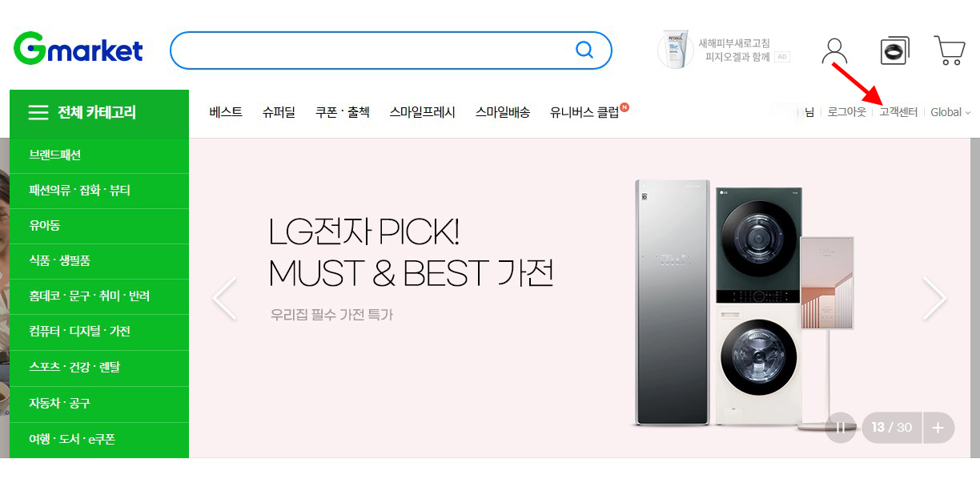Expand the 브랜드패션 category
The height and width of the screenshot is (483, 980).
[x=99, y=155]
